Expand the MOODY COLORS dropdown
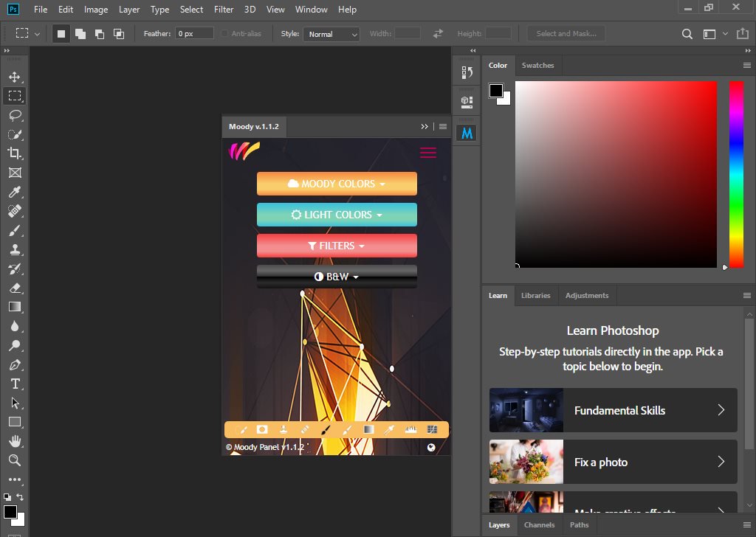756x537 pixels. click(337, 184)
